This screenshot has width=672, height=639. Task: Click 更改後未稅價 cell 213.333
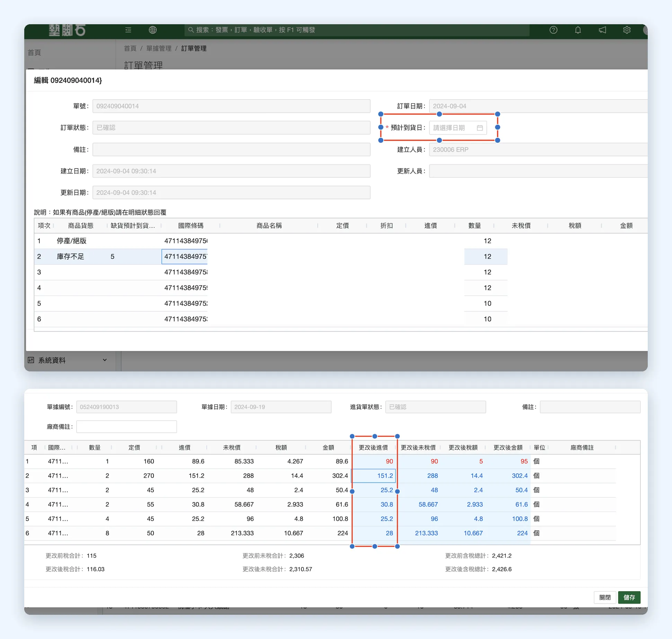tap(419, 533)
